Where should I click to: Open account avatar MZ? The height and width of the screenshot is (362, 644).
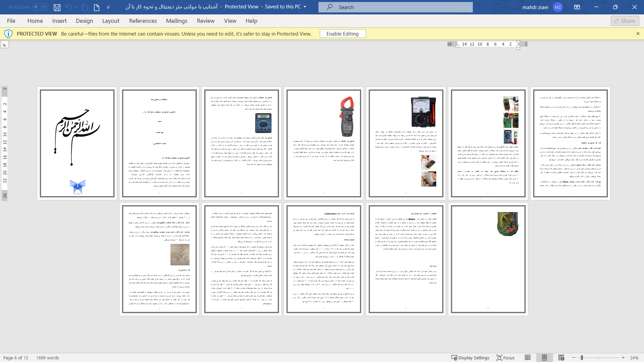[557, 7]
